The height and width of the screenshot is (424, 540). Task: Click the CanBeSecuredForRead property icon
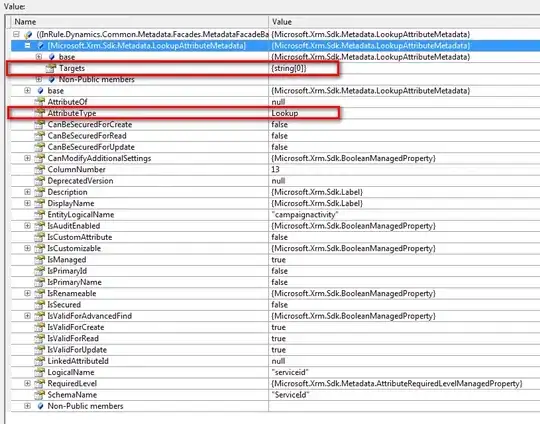[x=40, y=136]
